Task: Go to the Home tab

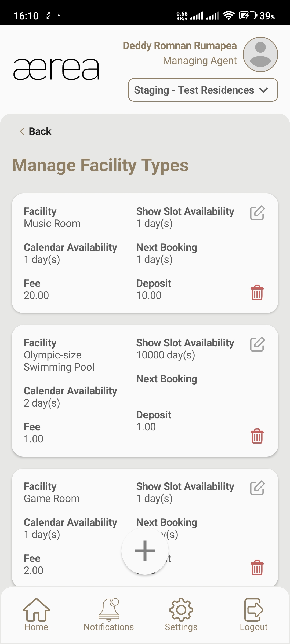Action: 36,614
